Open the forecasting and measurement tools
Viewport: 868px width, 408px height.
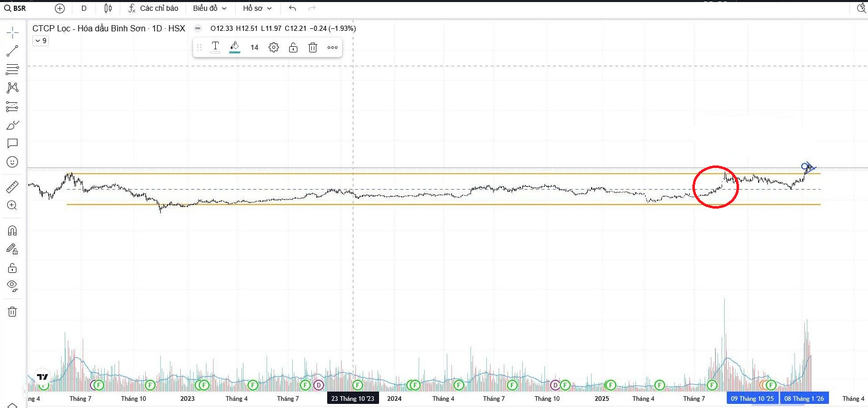point(12,106)
